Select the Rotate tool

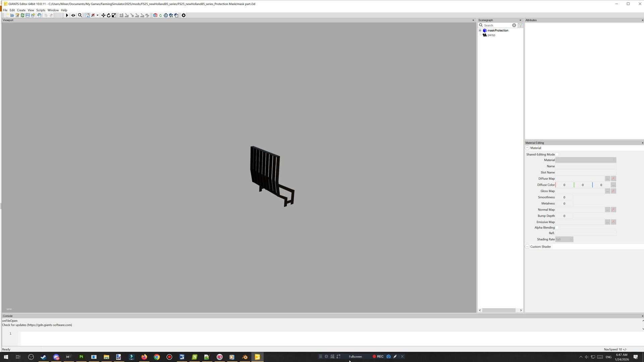[109, 15]
